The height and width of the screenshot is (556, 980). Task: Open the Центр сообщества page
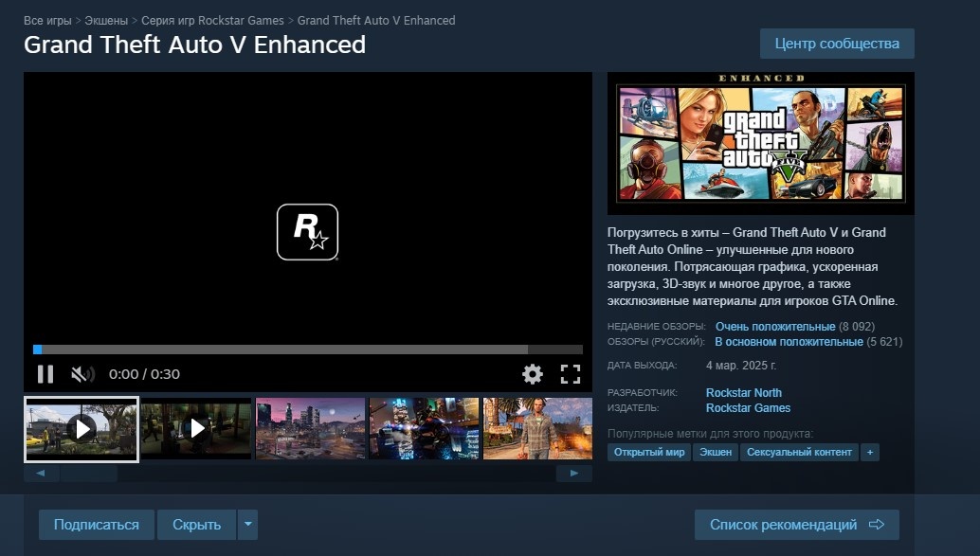pyautogui.click(x=836, y=43)
